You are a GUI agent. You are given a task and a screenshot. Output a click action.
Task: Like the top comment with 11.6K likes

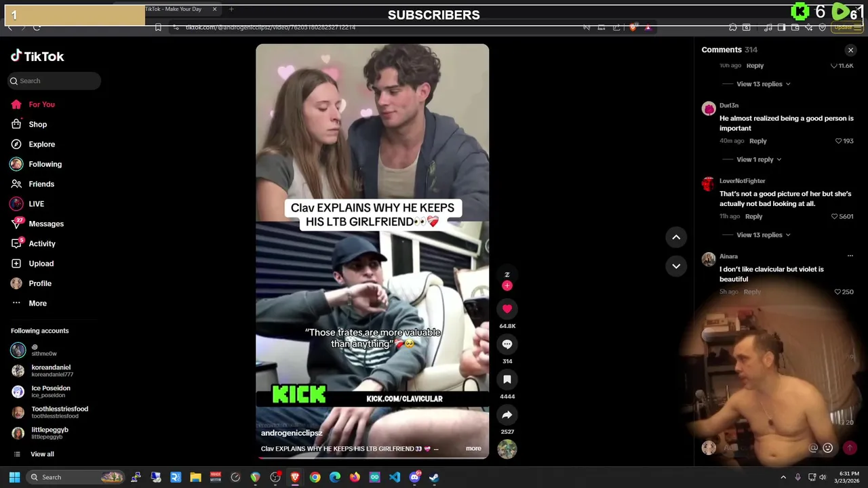coord(834,66)
